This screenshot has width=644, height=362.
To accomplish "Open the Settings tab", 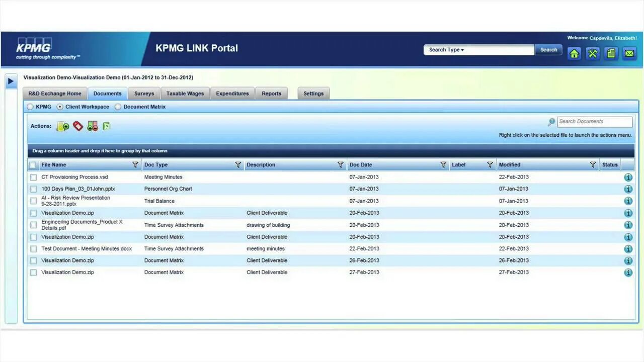I will tap(313, 94).
